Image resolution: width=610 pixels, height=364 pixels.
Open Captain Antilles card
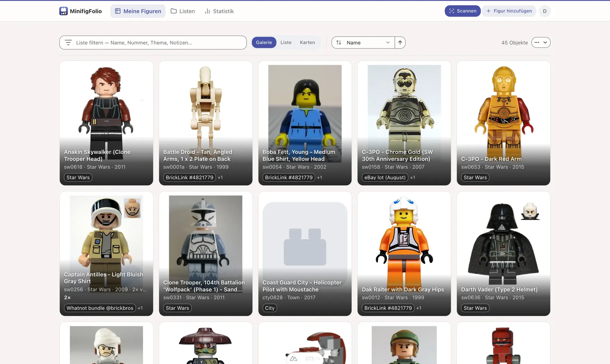pos(106,254)
